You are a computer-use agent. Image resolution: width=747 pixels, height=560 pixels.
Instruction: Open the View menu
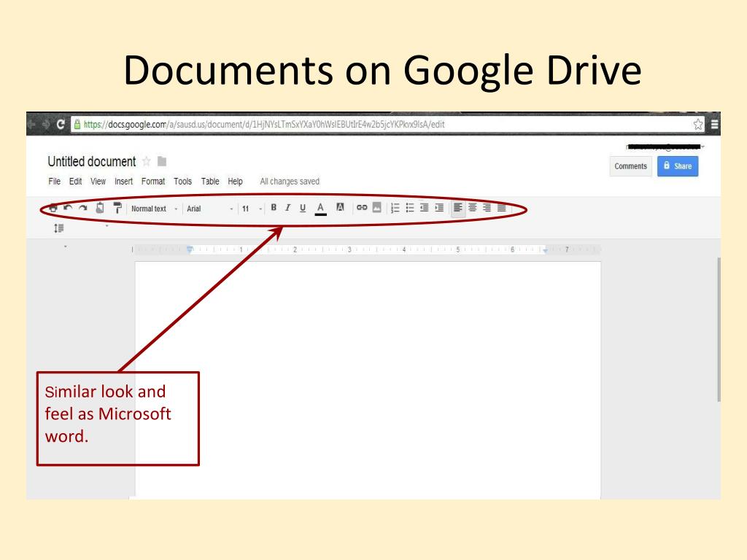tap(98, 182)
